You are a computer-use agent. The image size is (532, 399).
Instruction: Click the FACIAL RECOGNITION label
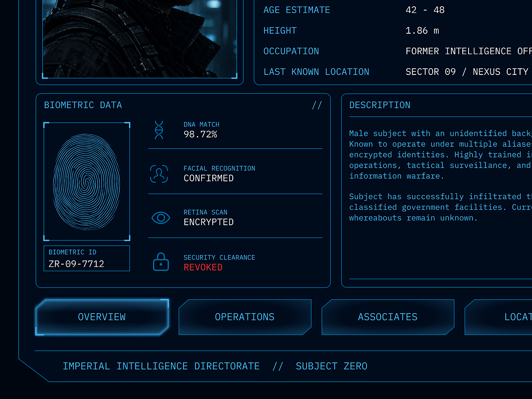(219, 168)
